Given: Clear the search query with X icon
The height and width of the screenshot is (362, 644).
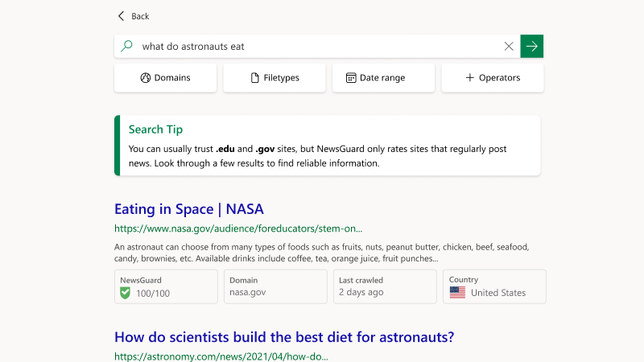Looking at the screenshot, I should pyautogui.click(x=509, y=47).
